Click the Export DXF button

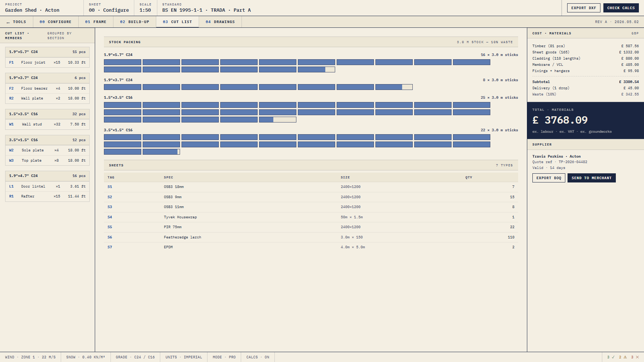pyautogui.click(x=584, y=8)
